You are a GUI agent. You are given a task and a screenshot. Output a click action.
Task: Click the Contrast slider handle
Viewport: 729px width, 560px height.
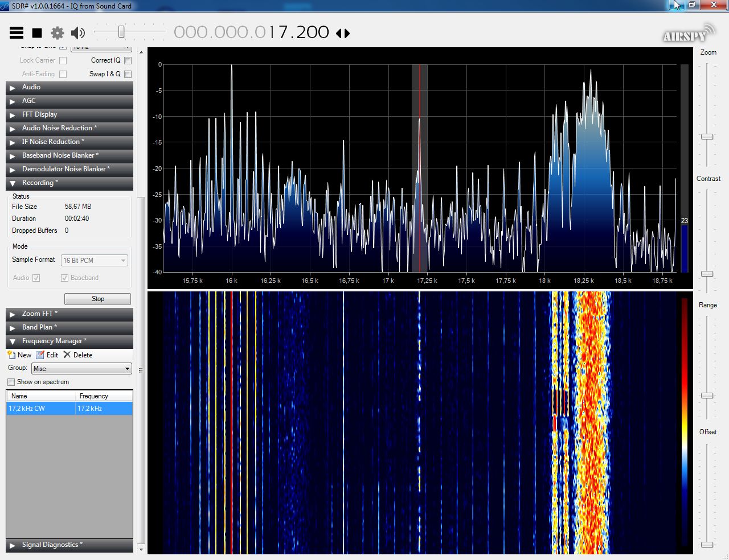tap(707, 274)
